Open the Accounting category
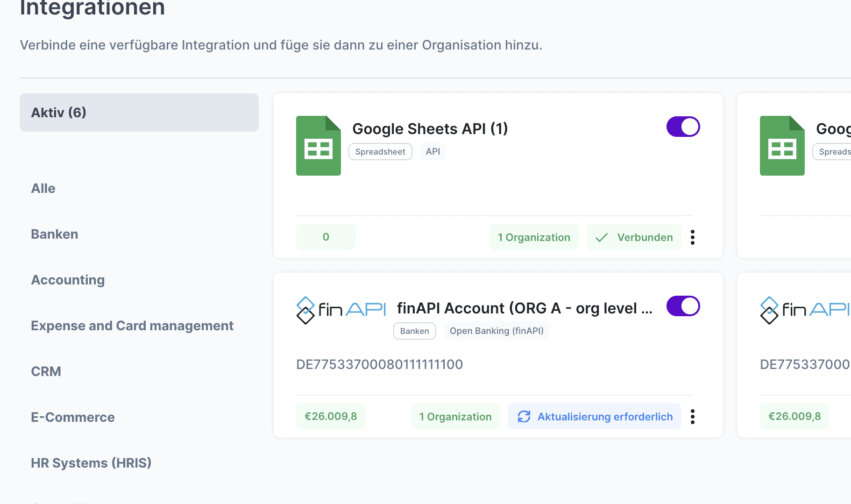This screenshot has height=504, width=851. click(x=68, y=280)
